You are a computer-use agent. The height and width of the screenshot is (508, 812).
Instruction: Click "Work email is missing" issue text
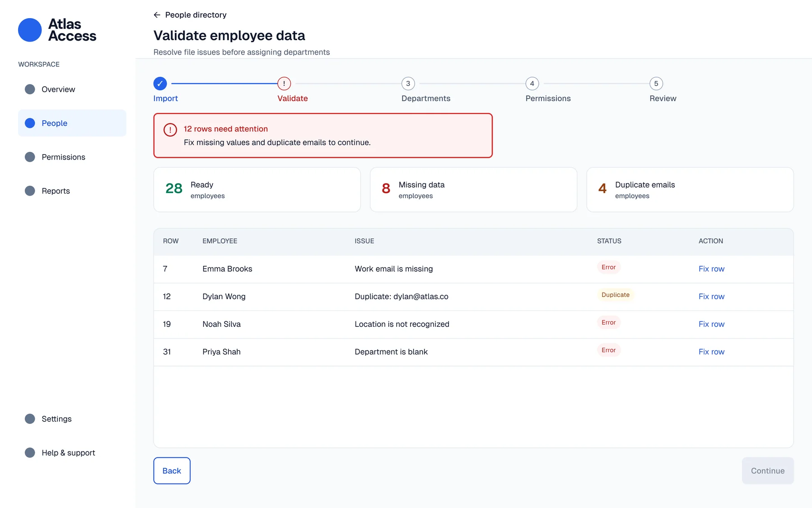pyautogui.click(x=394, y=269)
